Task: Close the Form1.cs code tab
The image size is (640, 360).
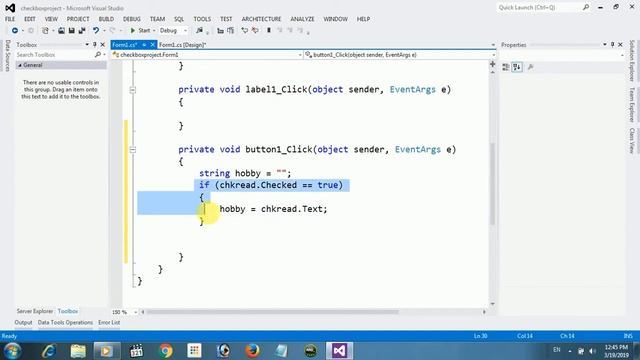Action: coord(153,45)
